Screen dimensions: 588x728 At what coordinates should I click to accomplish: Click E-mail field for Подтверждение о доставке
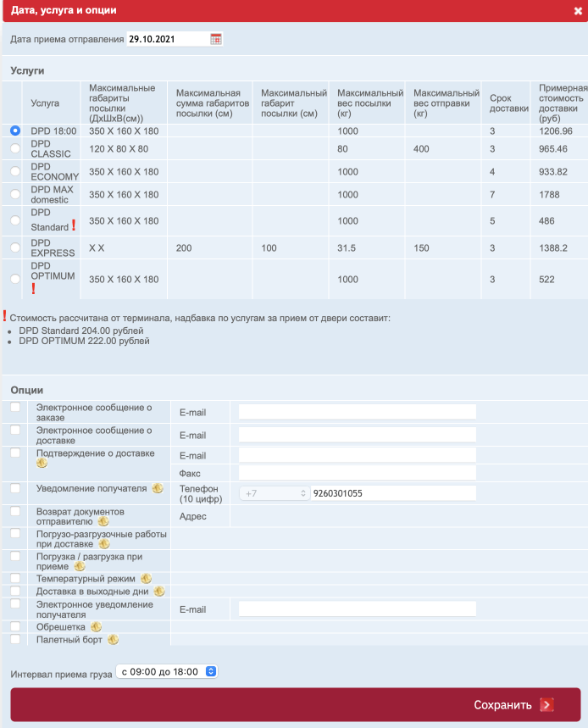(x=358, y=455)
